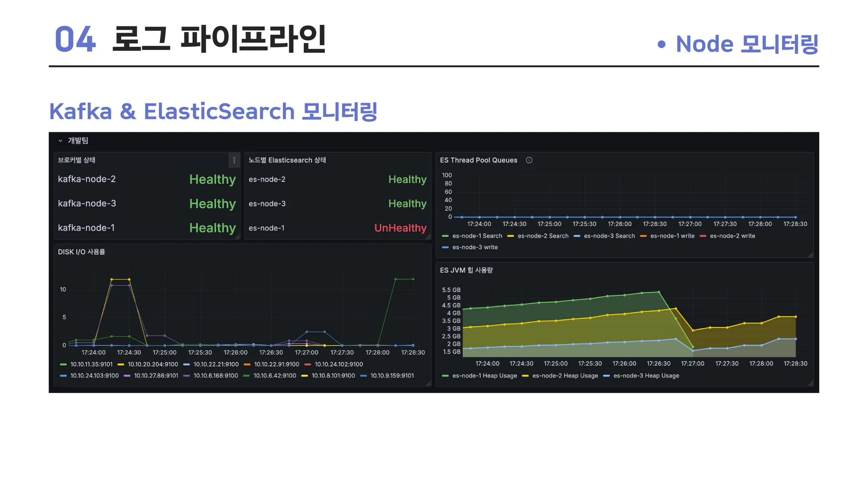The width and height of the screenshot is (868, 488).
Task: Toggle 10.10.6.42:9100 disk legend entry
Action: point(275,376)
